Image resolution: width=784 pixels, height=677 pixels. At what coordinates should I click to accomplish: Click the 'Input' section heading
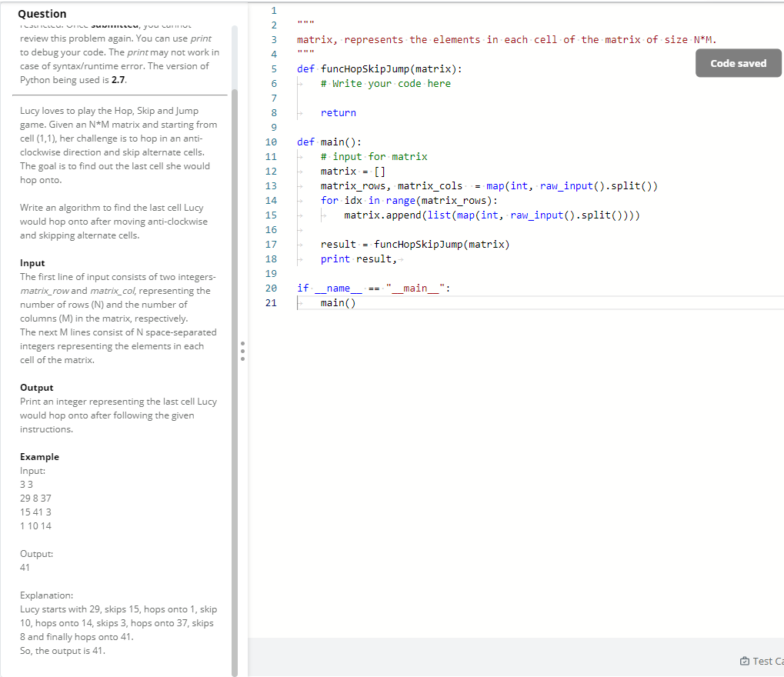[x=32, y=263]
